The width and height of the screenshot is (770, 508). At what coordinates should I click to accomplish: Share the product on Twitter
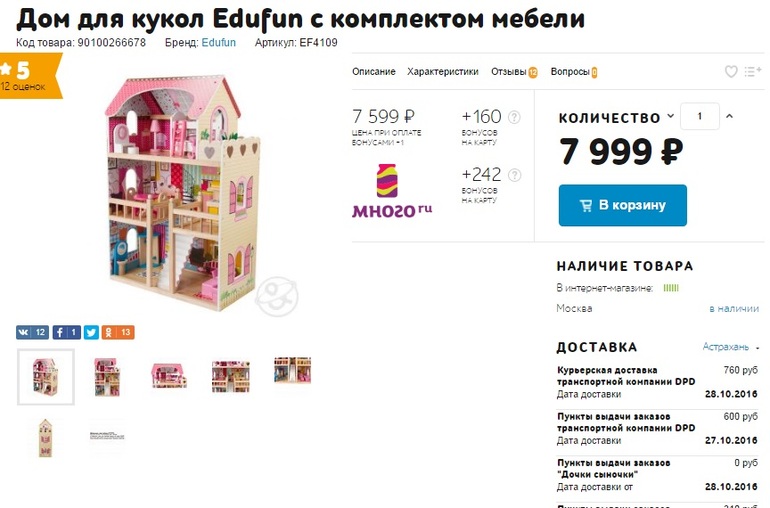pyautogui.click(x=91, y=333)
